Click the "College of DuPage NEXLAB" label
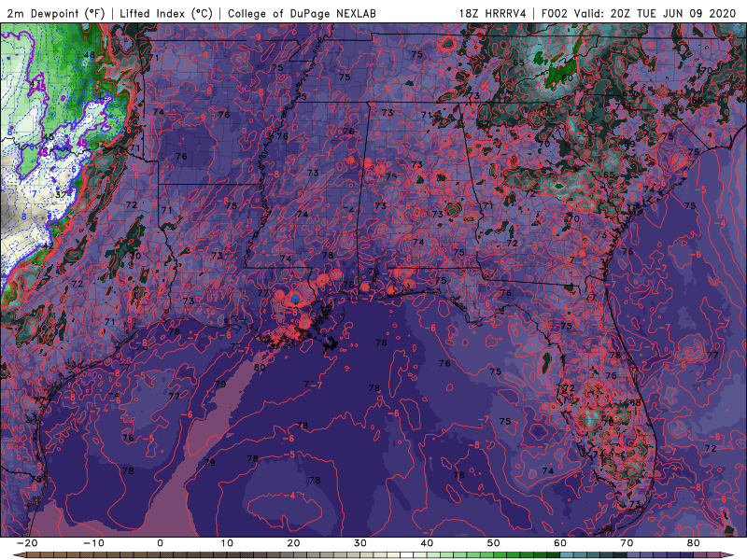 pyautogui.click(x=302, y=13)
